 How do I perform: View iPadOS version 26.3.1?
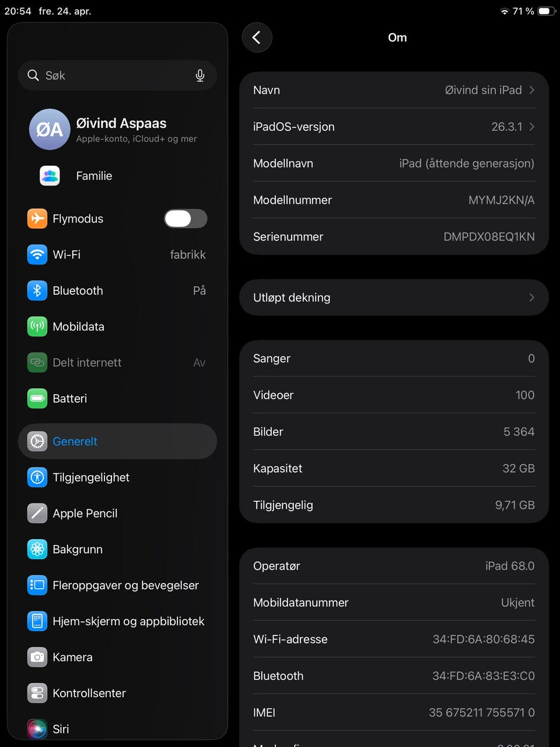point(394,127)
